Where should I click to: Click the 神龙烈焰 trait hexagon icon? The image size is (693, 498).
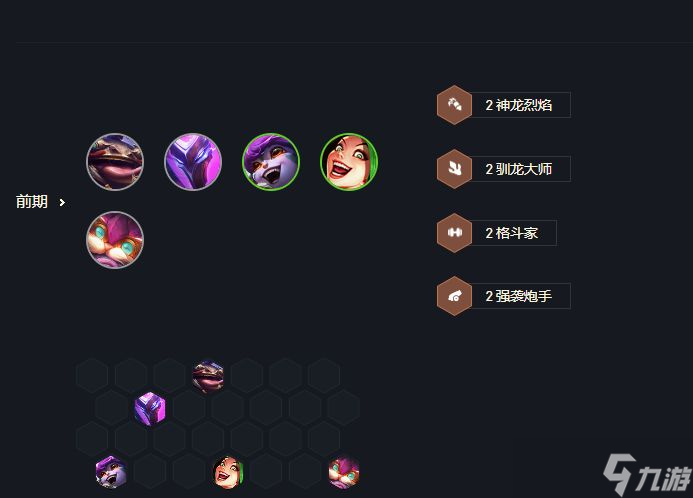tap(454, 105)
